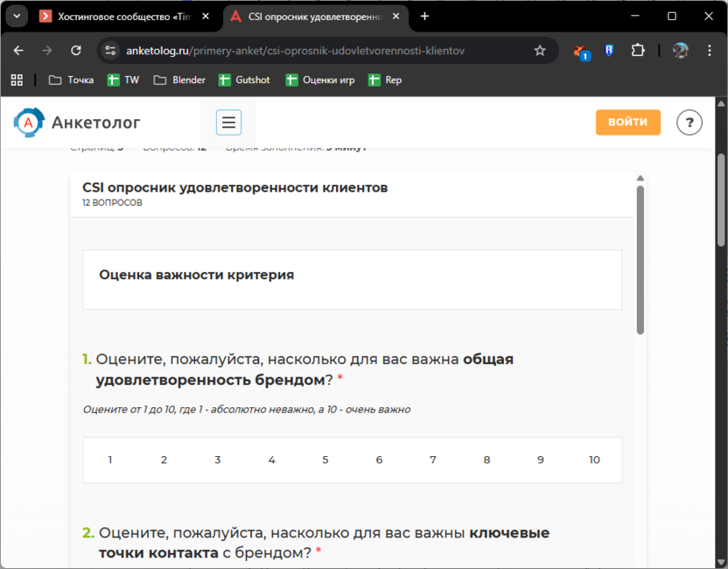Image resolution: width=728 pixels, height=569 pixels.
Task: Open the extension with the "1" notification badge
Action: pos(578,51)
